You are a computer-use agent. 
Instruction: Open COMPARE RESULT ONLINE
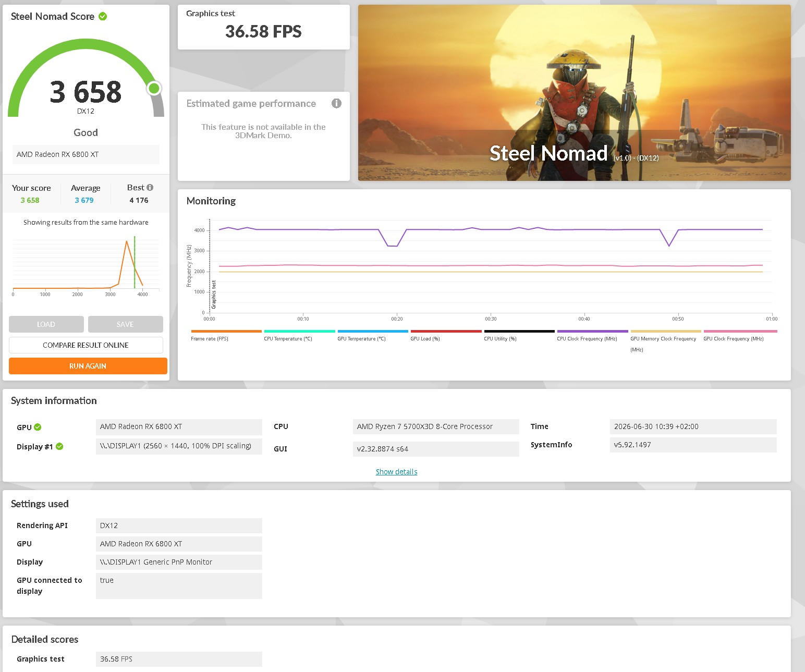(86, 345)
